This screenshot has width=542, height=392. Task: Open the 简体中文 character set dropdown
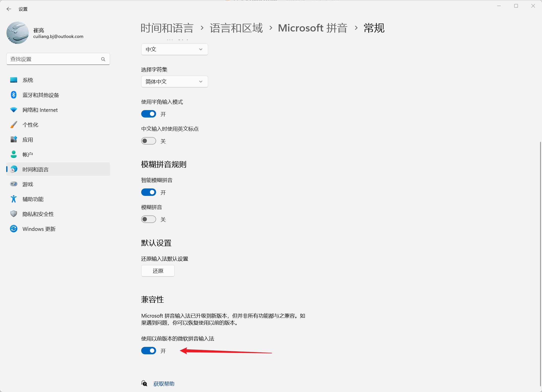(174, 82)
